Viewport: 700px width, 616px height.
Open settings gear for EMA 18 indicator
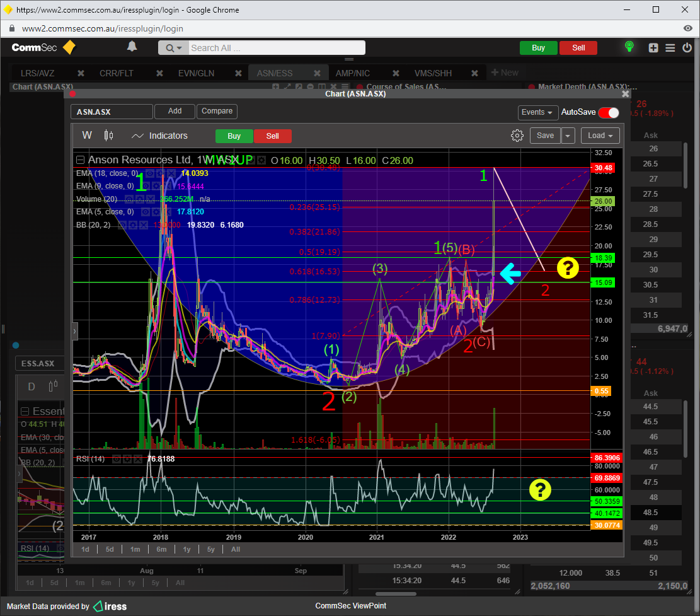click(x=161, y=173)
